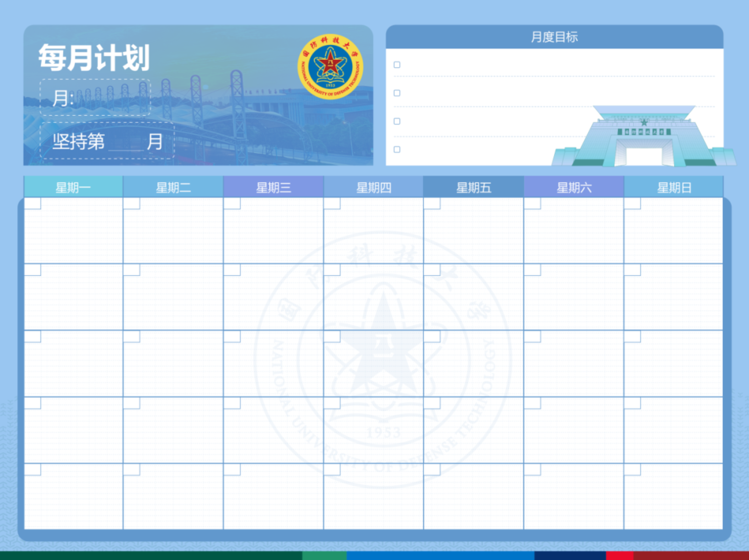Click the date box in first Sunday cell

[x=632, y=203]
